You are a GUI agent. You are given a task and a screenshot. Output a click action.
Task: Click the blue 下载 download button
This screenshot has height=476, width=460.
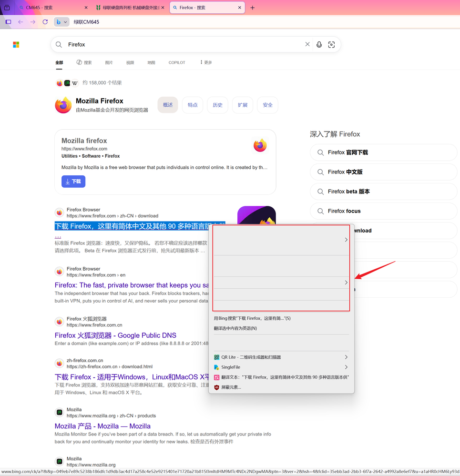tap(73, 182)
